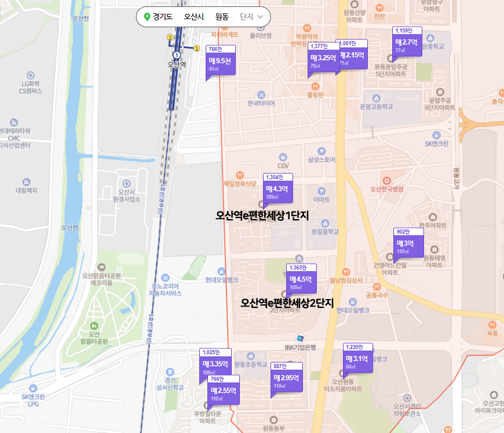The width and height of the screenshot is (504, 433).
Task: Click the 오산시 환경사업소 icon
Action: pyautogui.click(x=127, y=184)
